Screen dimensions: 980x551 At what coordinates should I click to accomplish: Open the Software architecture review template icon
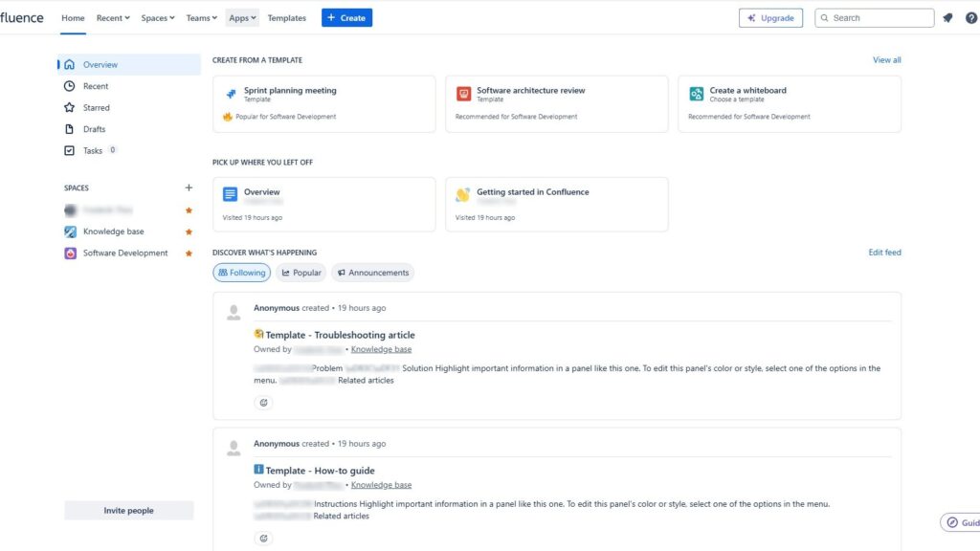click(x=462, y=93)
